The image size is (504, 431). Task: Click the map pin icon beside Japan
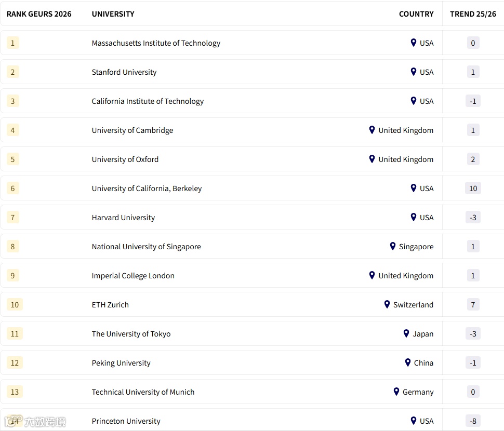(406, 333)
